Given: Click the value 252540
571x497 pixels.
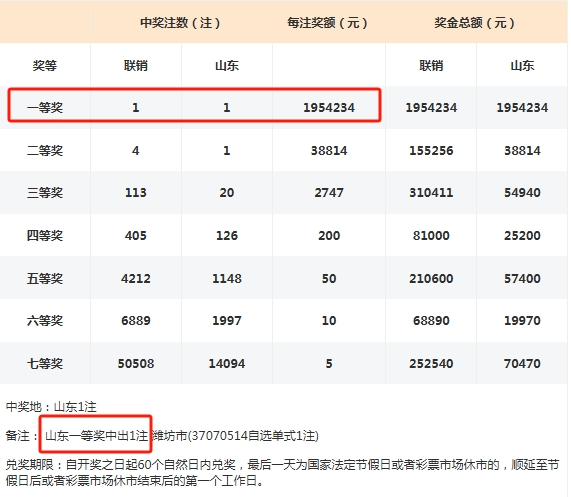Looking at the screenshot, I should [431, 363].
